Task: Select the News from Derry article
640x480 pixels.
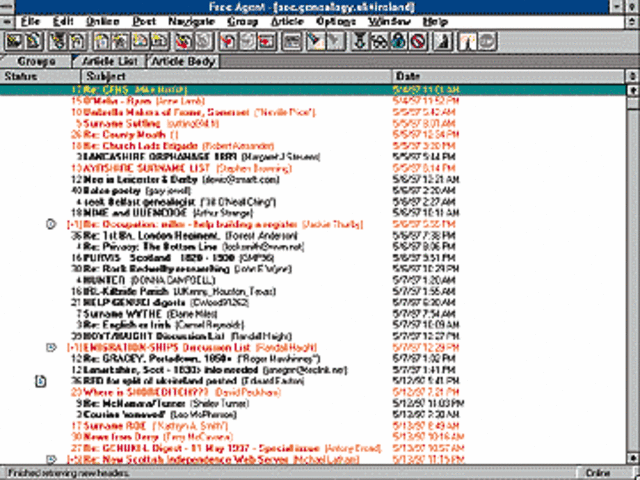Action: coord(313,437)
